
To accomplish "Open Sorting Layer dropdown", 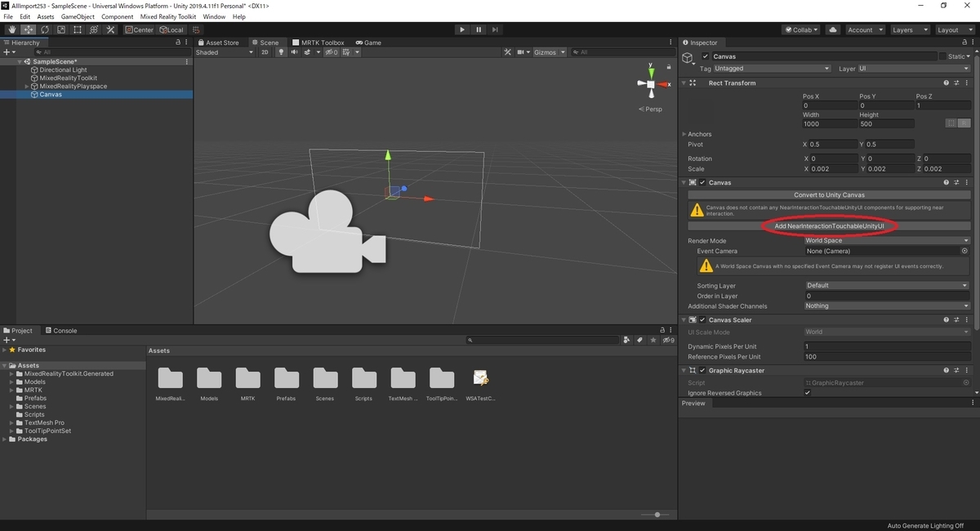I will (886, 285).
